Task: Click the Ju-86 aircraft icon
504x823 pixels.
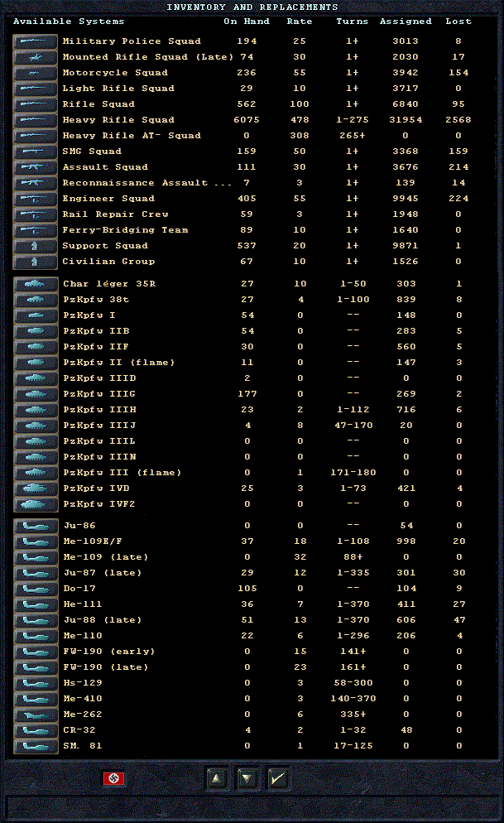Action: tap(36, 526)
